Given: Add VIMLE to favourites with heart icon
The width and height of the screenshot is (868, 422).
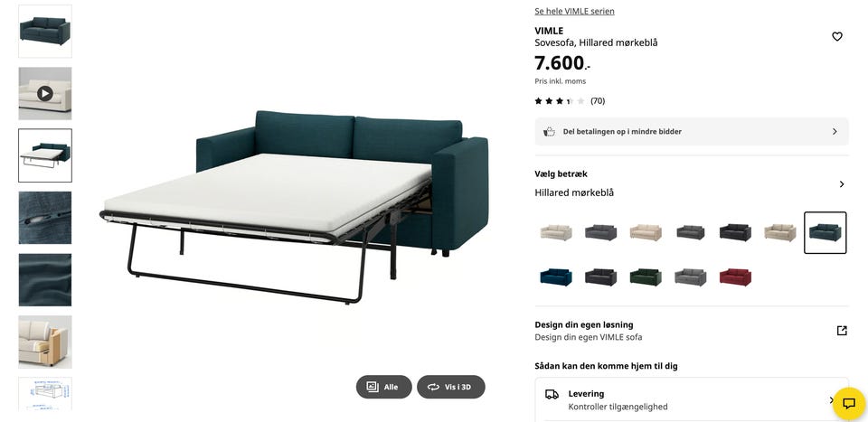Looking at the screenshot, I should (x=837, y=36).
